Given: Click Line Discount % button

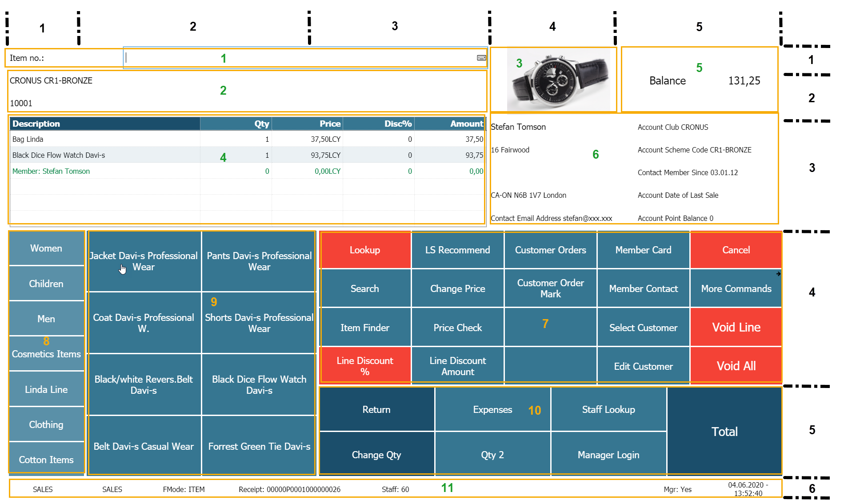Looking at the screenshot, I should click(x=364, y=366).
